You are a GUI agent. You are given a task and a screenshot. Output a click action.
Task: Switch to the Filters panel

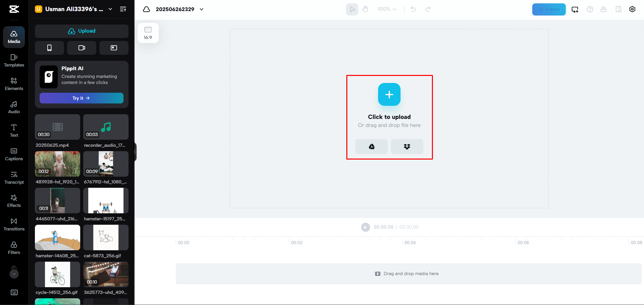point(14,248)
